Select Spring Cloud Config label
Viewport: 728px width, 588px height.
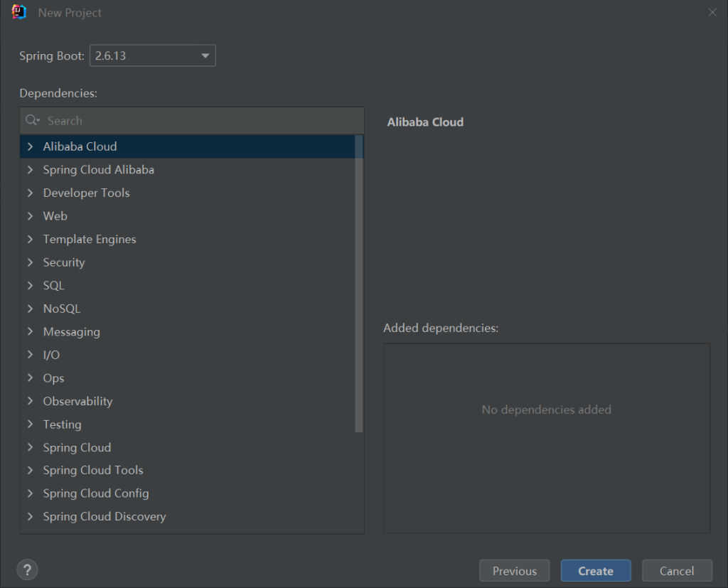tap(96, 493)
